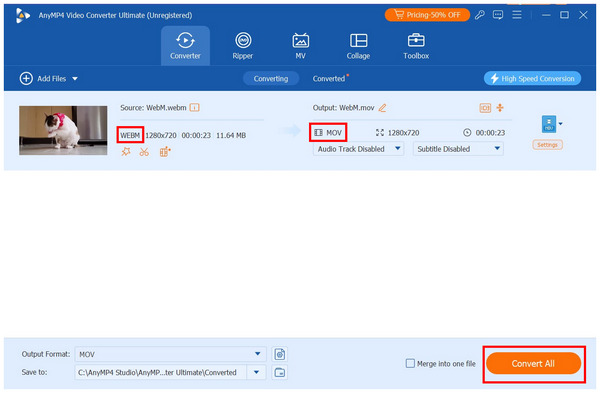Click the Save to path field
600x393 pixels.
(161, 372)
